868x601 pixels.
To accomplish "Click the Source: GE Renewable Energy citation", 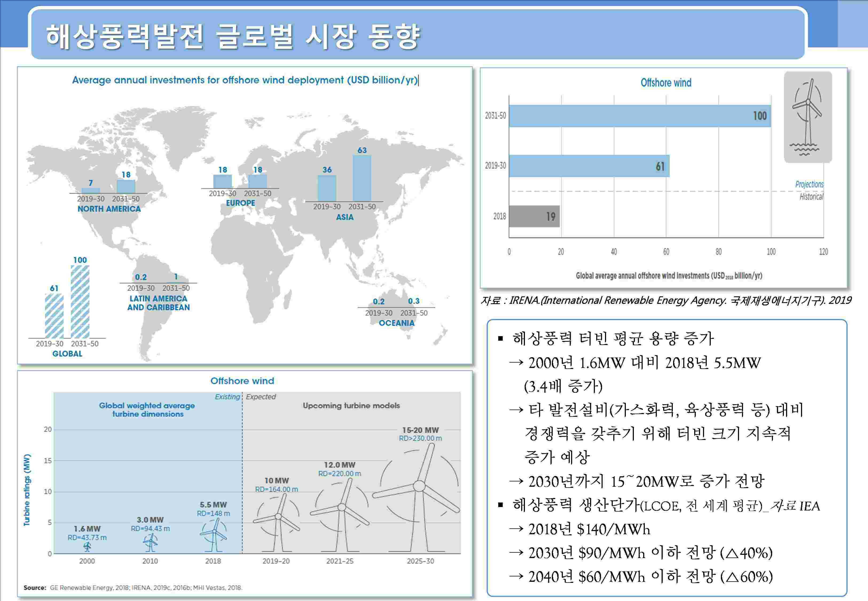I will 132,587.
